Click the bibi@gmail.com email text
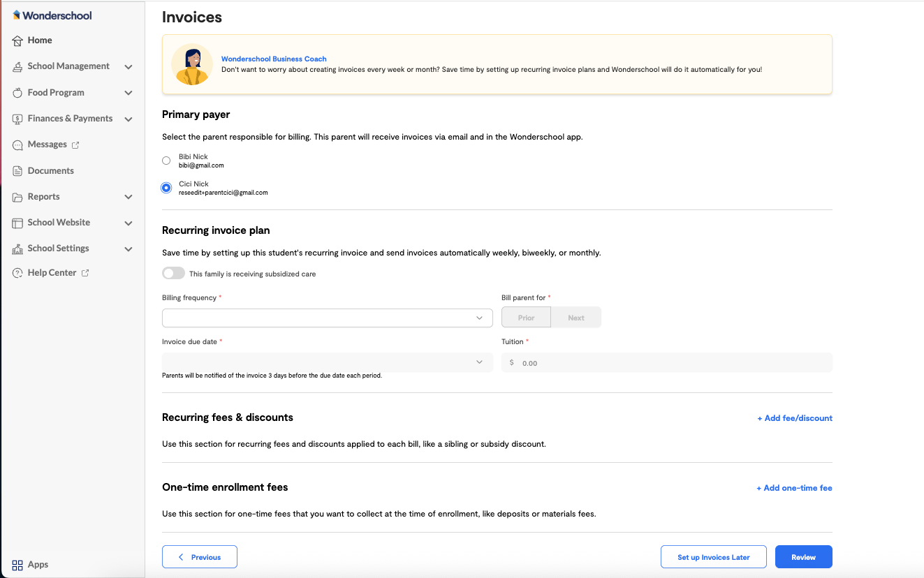Image resolution: width=924 pixels, height=578 pixels. (x=201, y=165)
